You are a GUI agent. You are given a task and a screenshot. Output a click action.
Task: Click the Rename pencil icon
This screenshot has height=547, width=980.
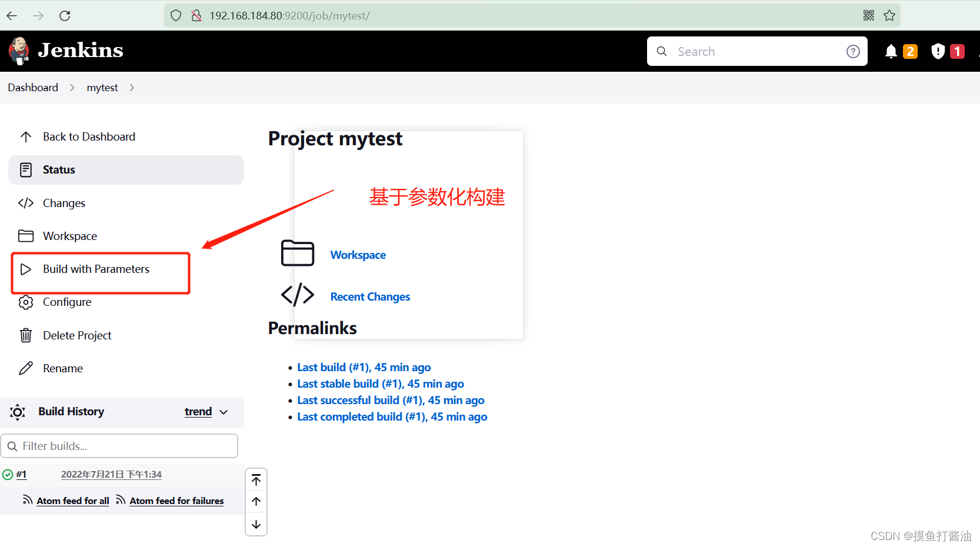[x=26, y=368]
